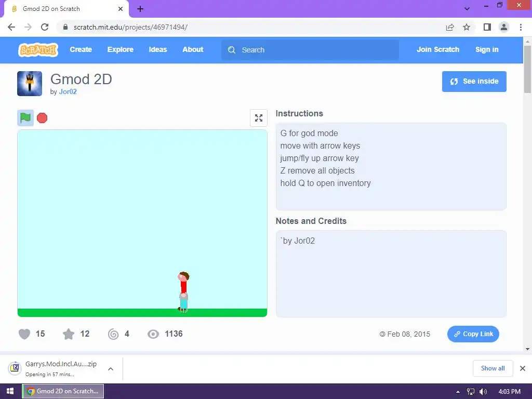Click the Scratch search field
Screen dimensions: 532x399
coord(310,50)
